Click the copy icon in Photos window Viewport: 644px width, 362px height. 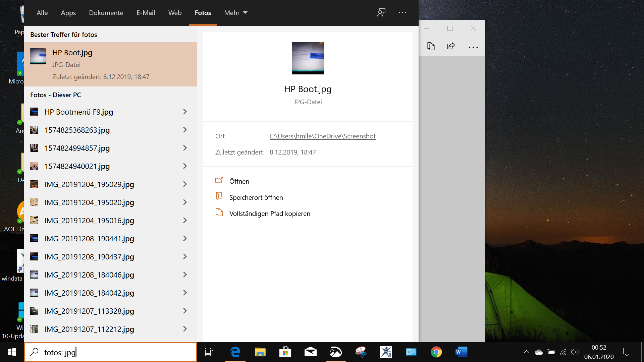click(x=431, y=46)
